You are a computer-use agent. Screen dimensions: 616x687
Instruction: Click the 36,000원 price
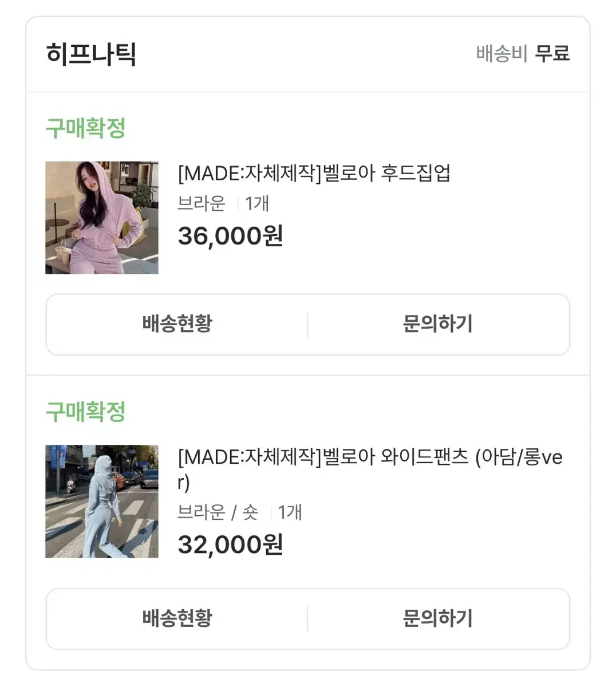click(231, 235)
